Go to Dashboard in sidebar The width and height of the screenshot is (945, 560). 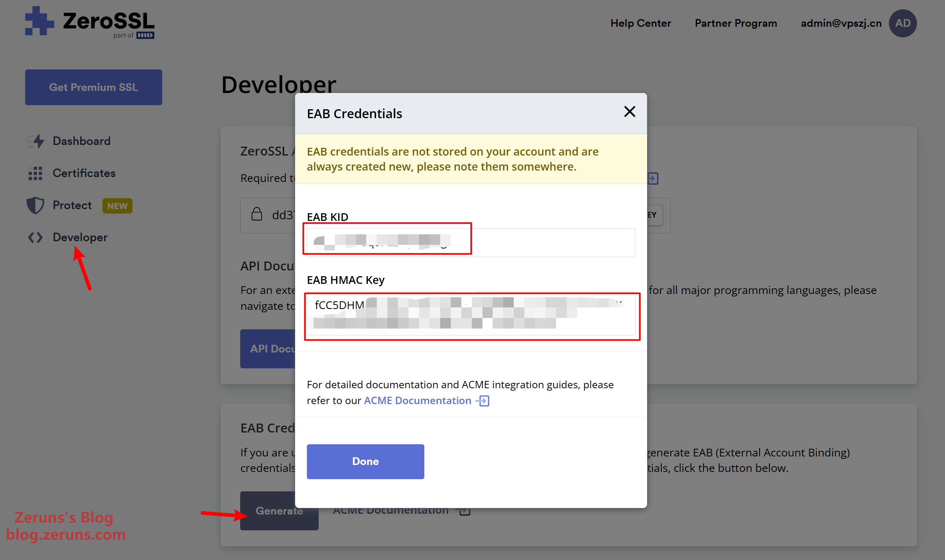(81, 141)
